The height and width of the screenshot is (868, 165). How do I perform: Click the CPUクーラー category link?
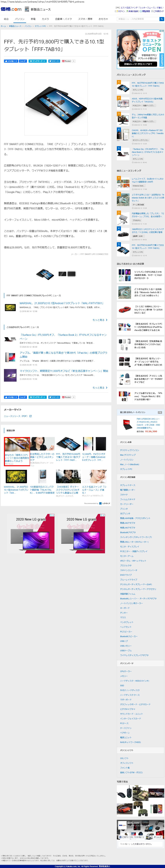(x=126, y=672)
